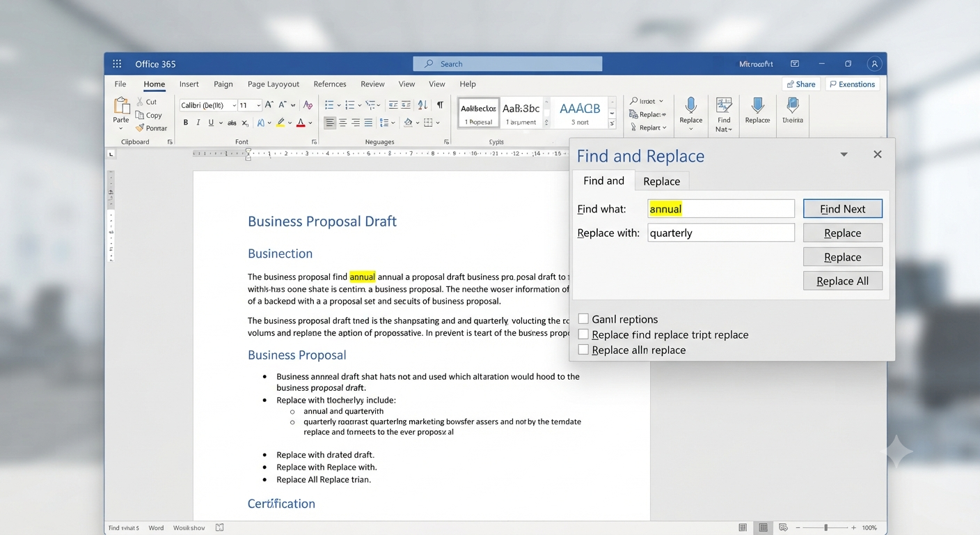980x535 pixels.
Task: Click the Sort icon in paragraph group
Action: 422,105
